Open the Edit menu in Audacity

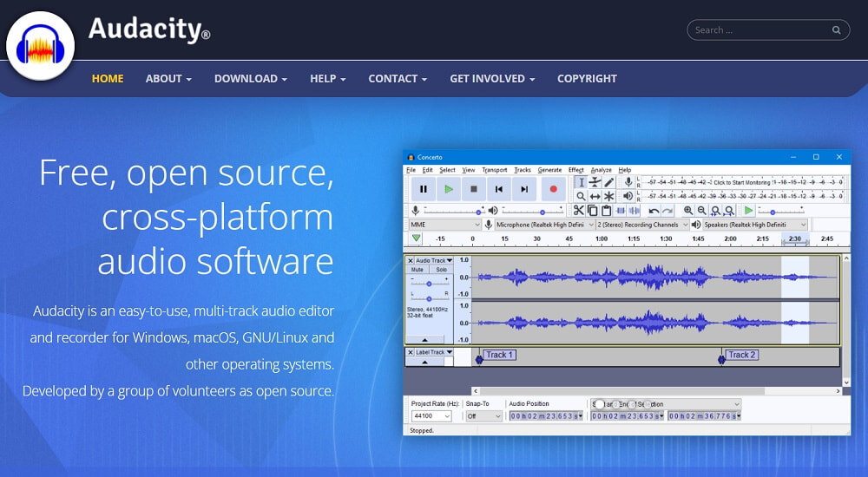click(x=427, y=170)
